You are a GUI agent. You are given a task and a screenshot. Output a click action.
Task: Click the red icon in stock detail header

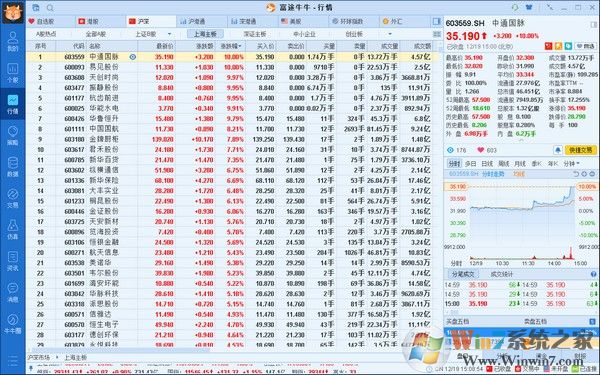coord(548,46)
